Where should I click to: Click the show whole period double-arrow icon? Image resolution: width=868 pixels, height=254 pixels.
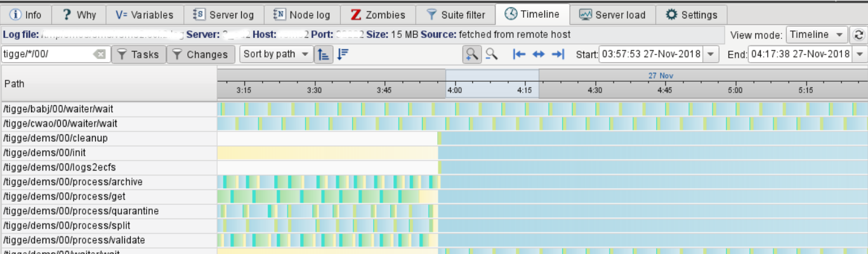[x=539, y=54]
